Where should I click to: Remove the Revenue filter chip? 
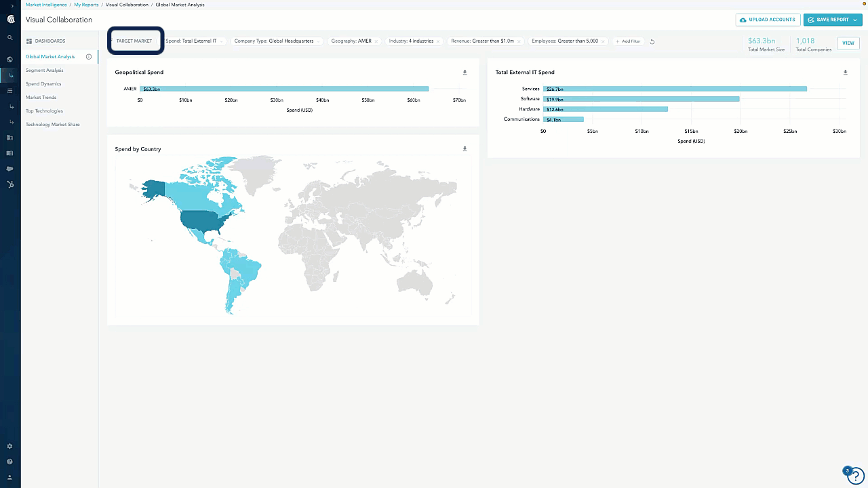[519, 41]
